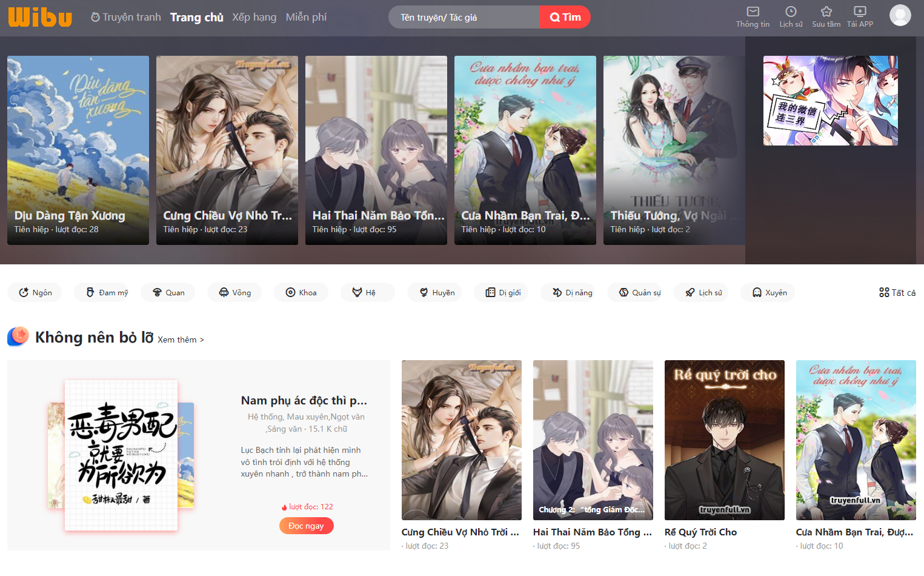The height and width of the screenshot is (576, 924).
Task: Open the Chinese comic ad thumbnail
Action: tap(831, 101)
